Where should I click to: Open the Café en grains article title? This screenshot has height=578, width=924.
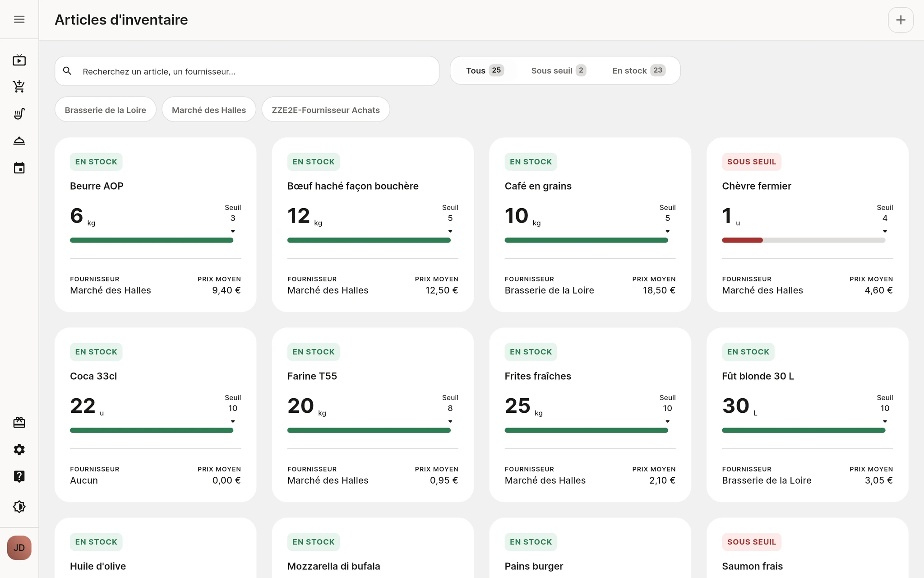click(538, 186)
